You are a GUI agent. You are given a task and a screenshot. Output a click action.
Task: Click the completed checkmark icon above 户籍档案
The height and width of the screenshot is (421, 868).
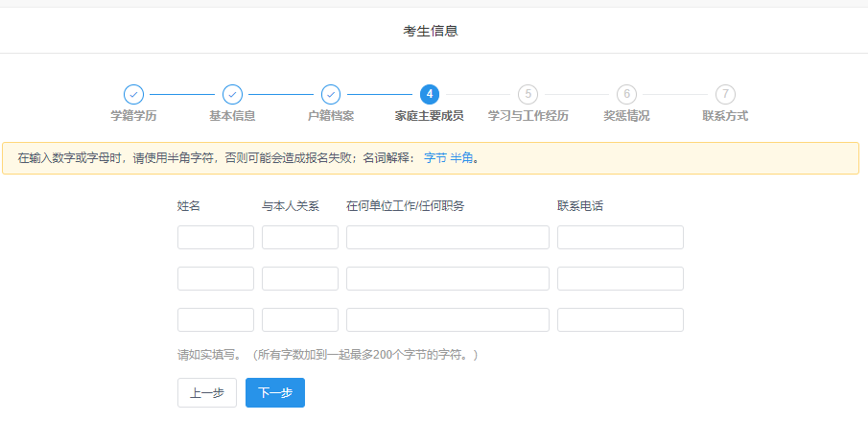[331, 94]
